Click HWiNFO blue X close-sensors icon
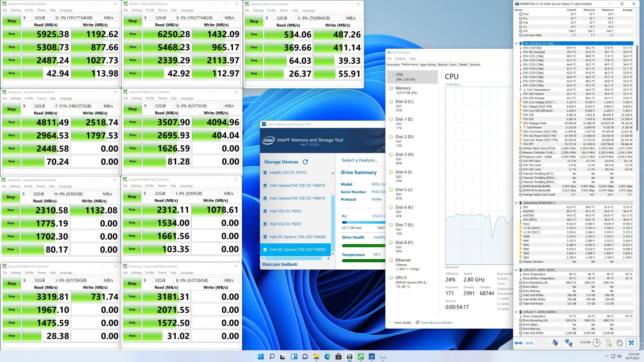The image size is (644, 362). 631,343
